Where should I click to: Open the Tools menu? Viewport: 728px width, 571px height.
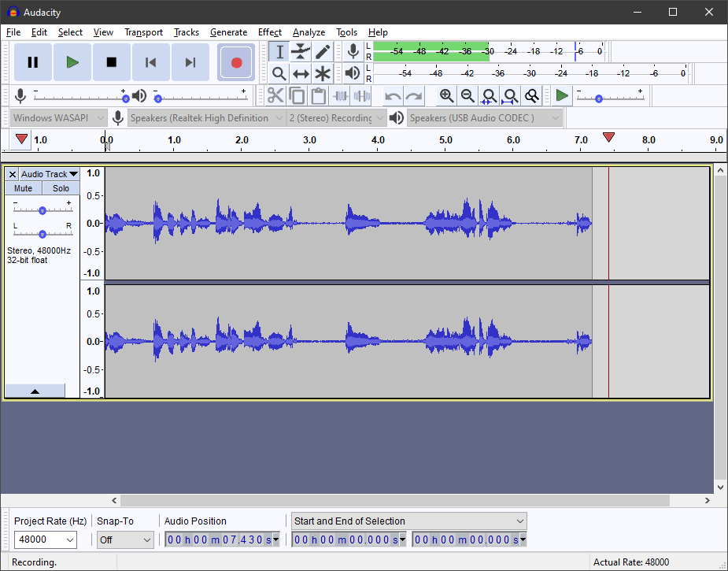[346, 32]
